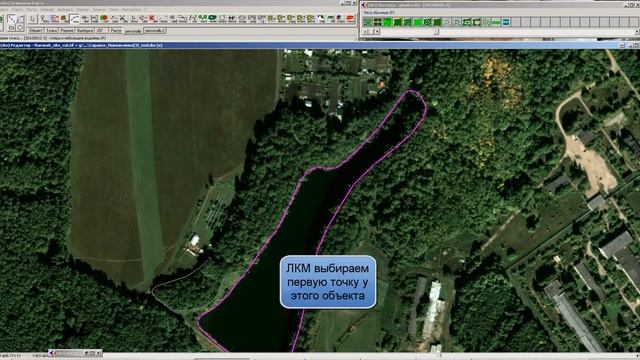Screen dimensions: 640x360
Task: Click the "Объект" button
Action: pos(36,31)
